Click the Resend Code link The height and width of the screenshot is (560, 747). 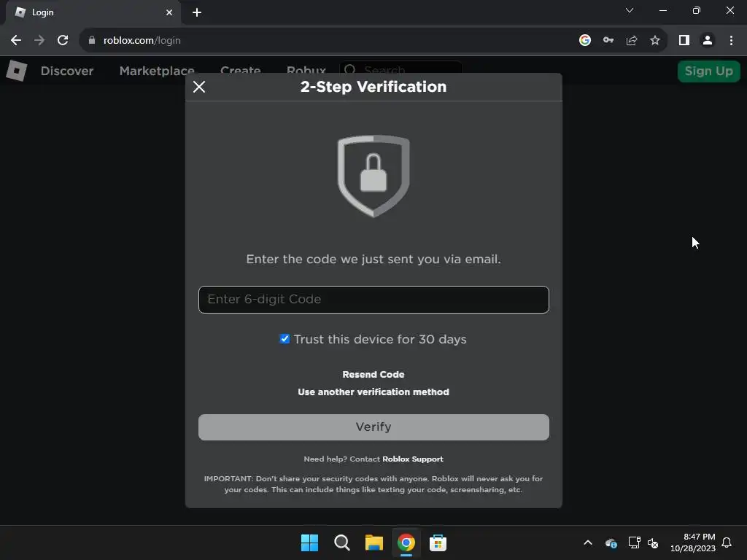tap(373, 374)
